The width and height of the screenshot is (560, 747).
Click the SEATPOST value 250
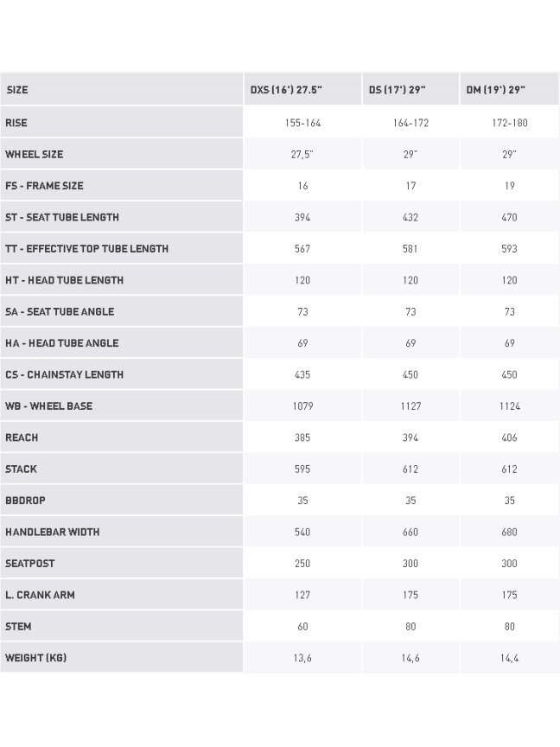coord(302,563)
